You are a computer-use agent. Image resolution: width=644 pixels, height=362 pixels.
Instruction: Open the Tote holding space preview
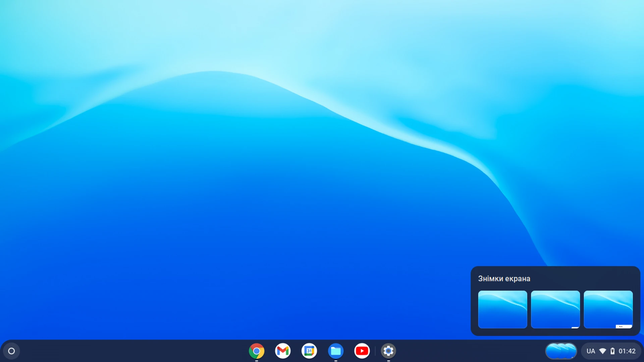(561, 351)
